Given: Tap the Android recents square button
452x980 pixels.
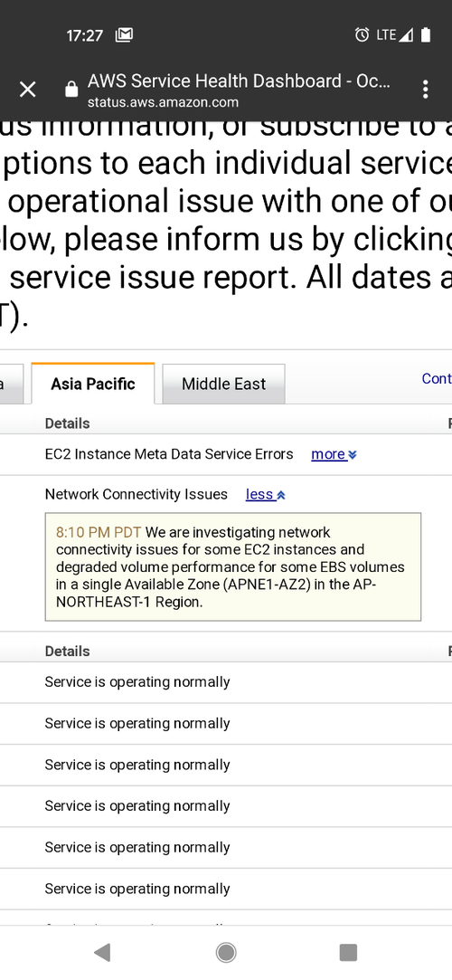Looking at the screenshot, I should pos(348,953).
